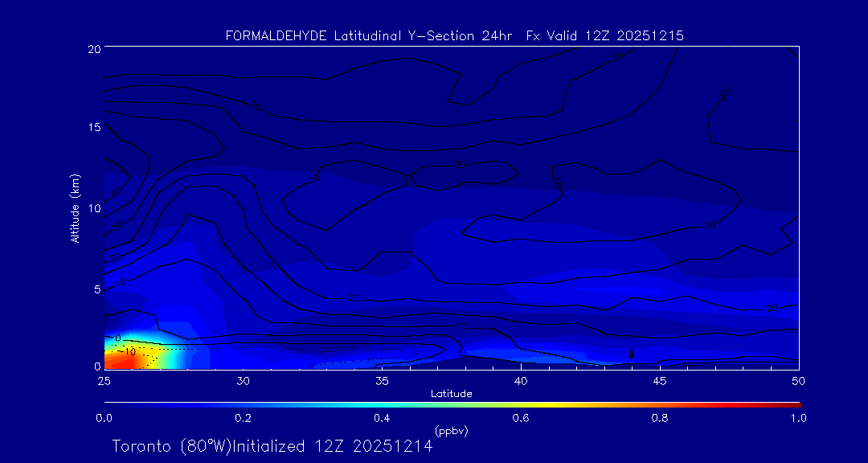Click latitude axis tick label '45'
This screenshot has width=868, height=463.
point(659,381)
